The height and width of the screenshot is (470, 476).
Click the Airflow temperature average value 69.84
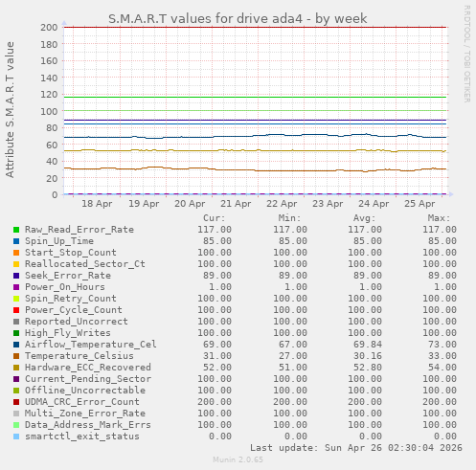[368, 345]
